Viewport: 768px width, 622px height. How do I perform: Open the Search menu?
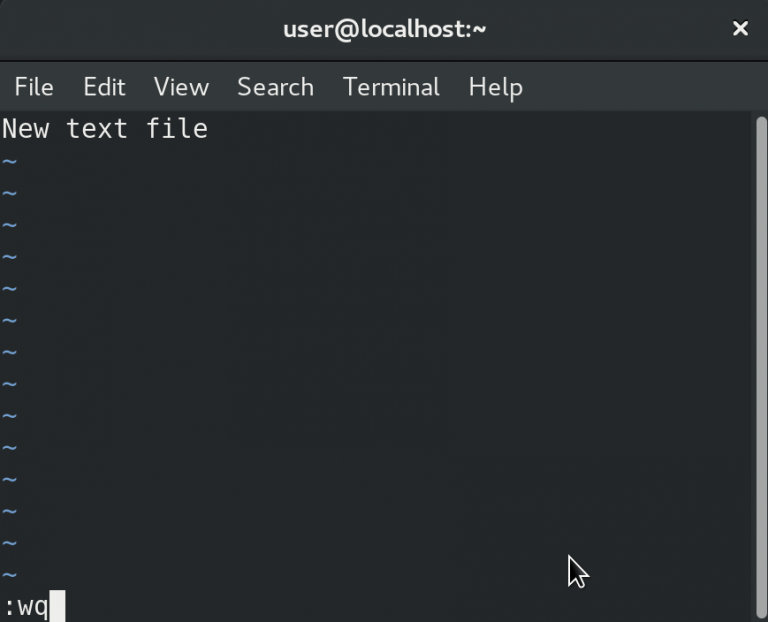pos(275,87)
